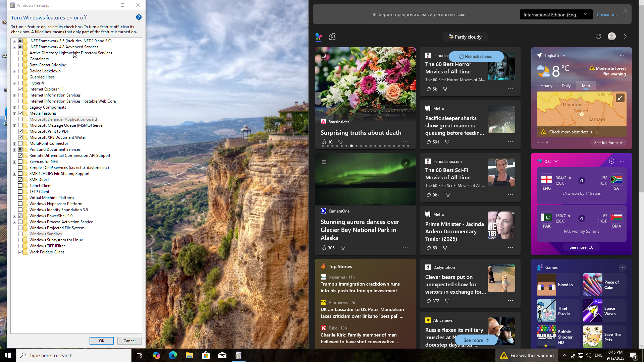Click the info icon on the ICC card
This screenshot has height=362, width=644.
611,161
